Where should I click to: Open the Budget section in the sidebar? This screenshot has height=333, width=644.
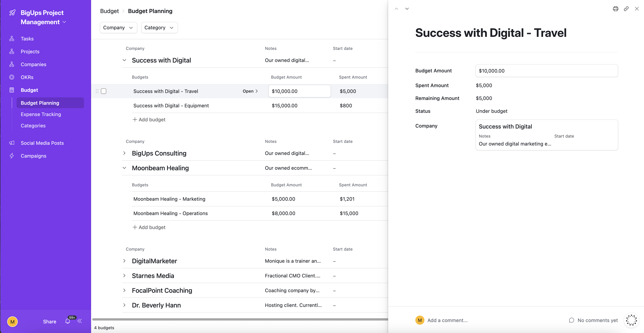click(x=29, y=90)
